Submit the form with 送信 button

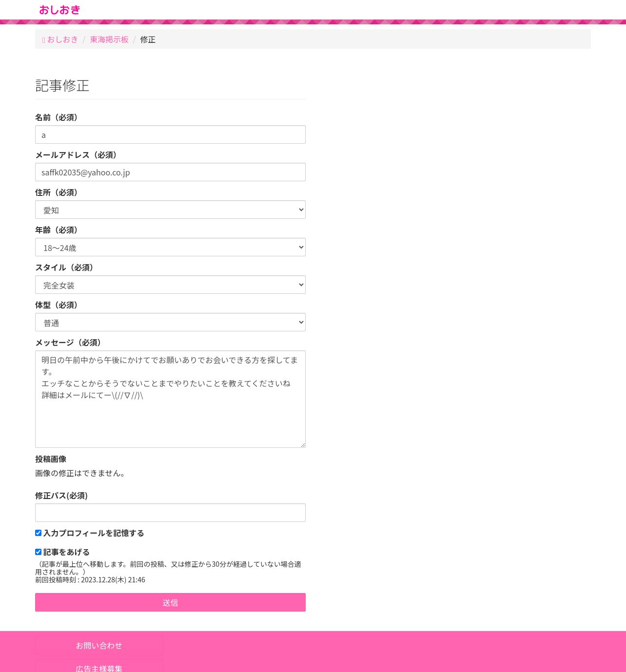pyautogui.click(x=170, y=602)
